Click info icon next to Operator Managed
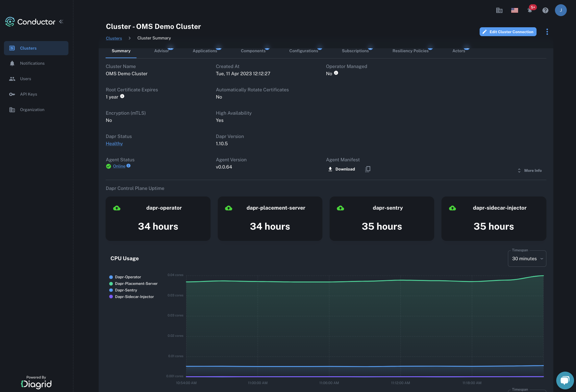 point(336,73)
